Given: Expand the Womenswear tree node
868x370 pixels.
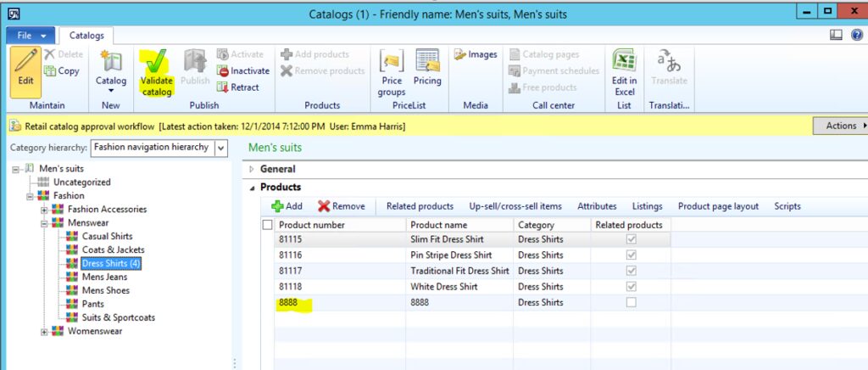Looking at the screenshot, I should point(45,332).
